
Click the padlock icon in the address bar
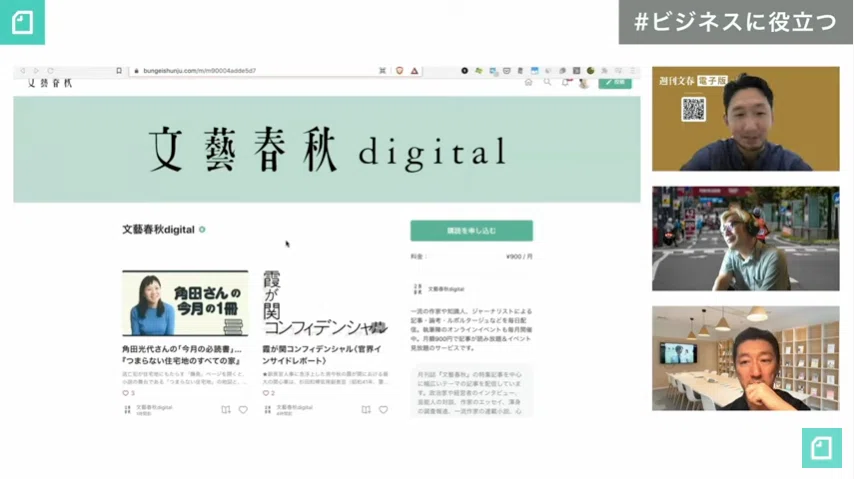137,71
